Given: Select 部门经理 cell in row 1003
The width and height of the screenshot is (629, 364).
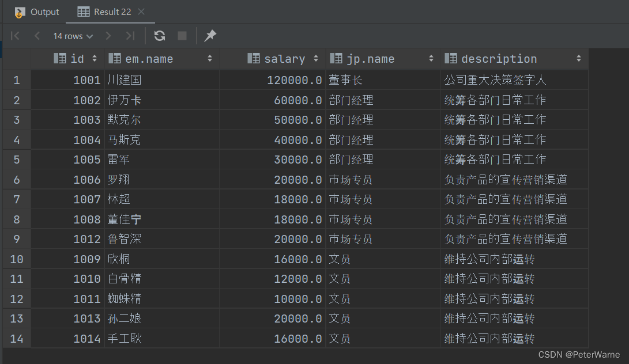Looking at the screenshot, I should click(383, 120).
